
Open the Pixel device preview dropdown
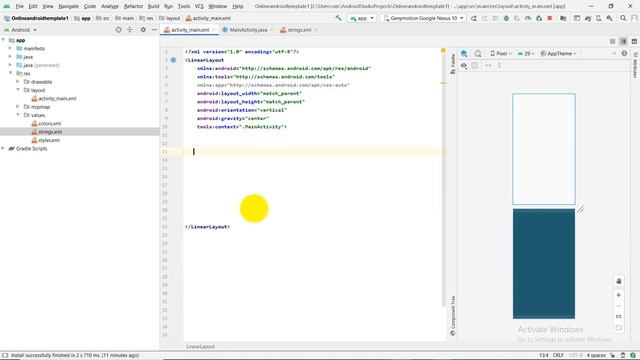[x=501, y=53]
